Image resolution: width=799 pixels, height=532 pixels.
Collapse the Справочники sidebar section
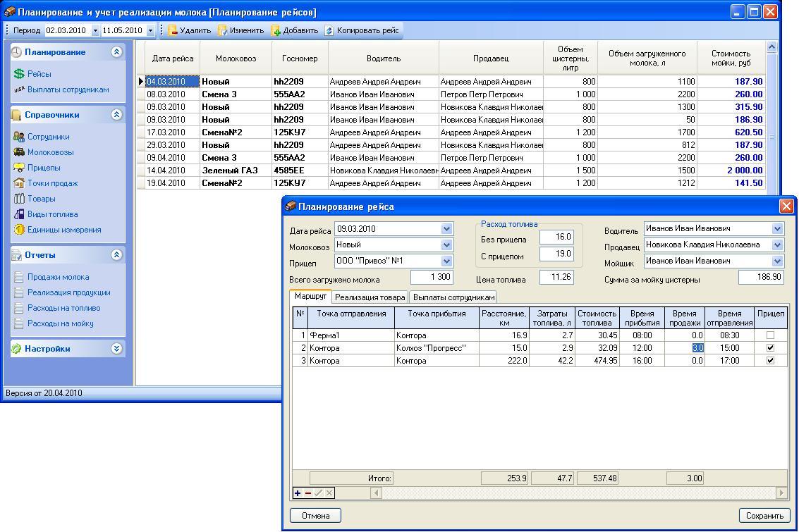(116, 115)
